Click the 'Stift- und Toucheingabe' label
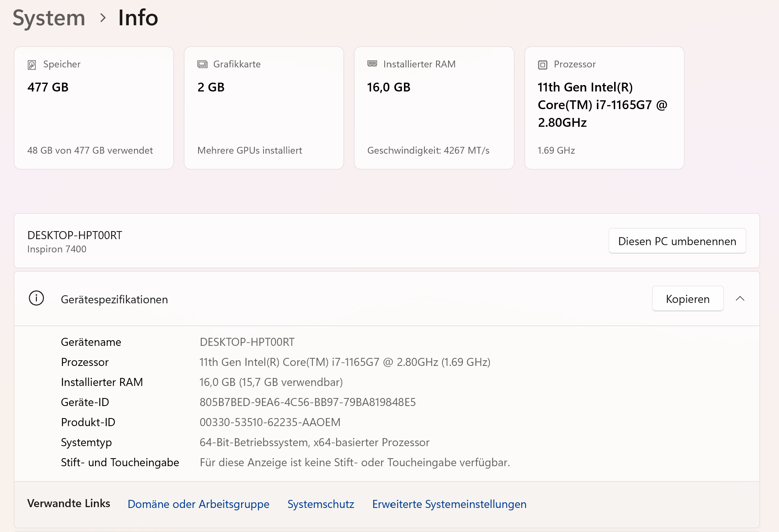 click(x=120, y=463)
